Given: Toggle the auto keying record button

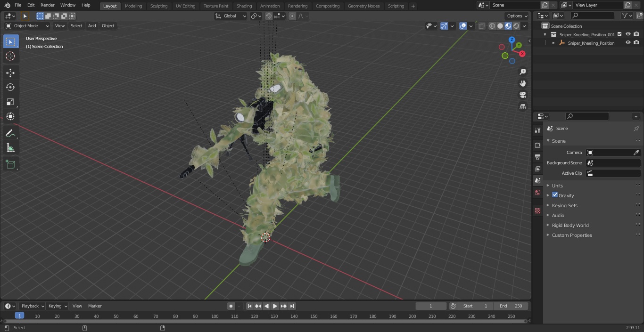Looking at the screenshot, I should click(x=231, y=306).
